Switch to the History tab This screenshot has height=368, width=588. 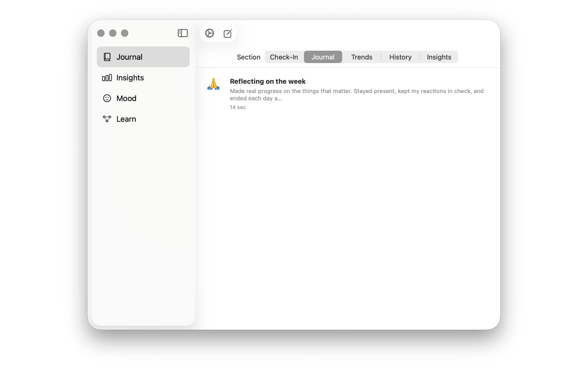(400, 57)
